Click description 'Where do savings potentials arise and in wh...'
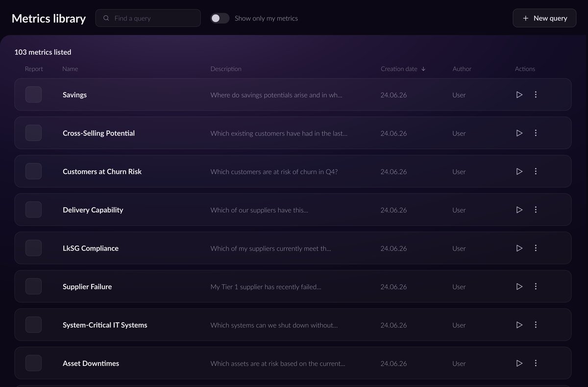This screenshot has height=387, width=588. coord(276,95)
